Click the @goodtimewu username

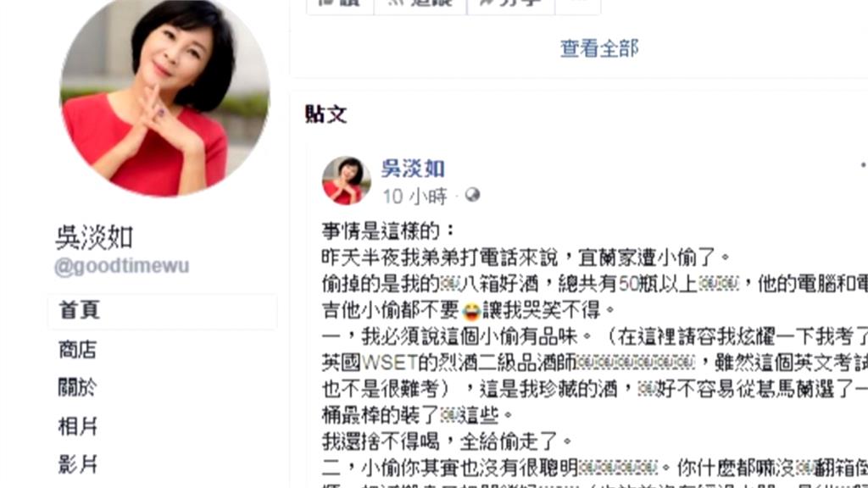point(122,266)
